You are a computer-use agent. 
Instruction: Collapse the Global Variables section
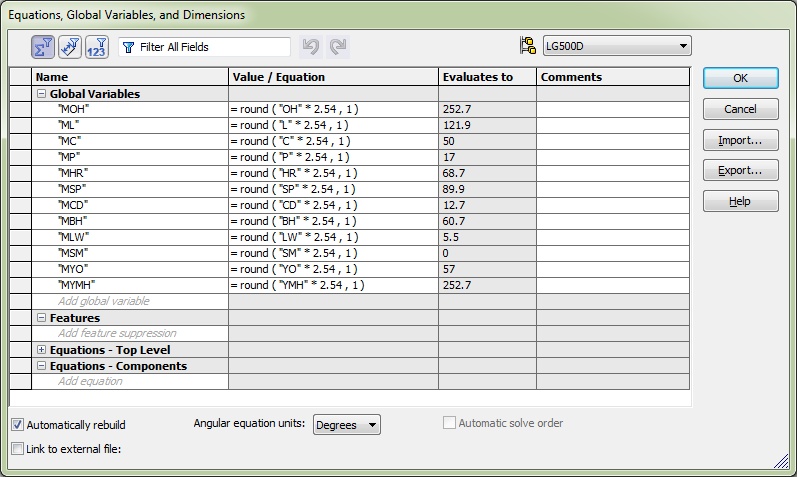41,94
